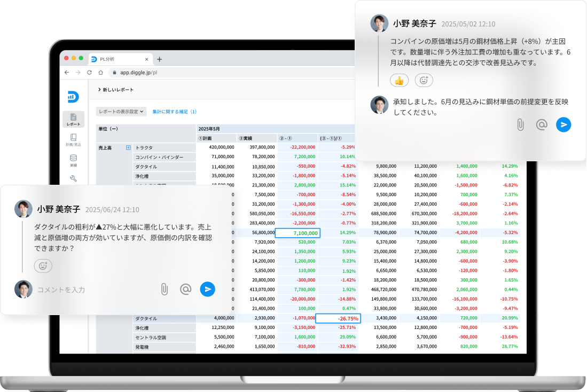Viewport: 587px width, 392px height.
Task: Open the 計画/見込 sidebar item
Action: pyautogui.click(x=73, y=140)
